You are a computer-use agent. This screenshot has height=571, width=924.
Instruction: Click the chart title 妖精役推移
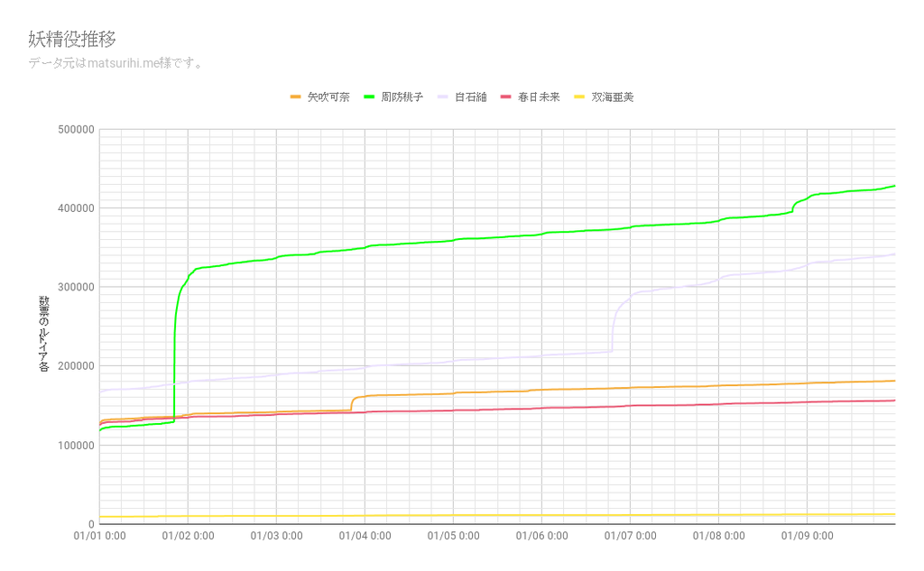[x=72, y=39]
